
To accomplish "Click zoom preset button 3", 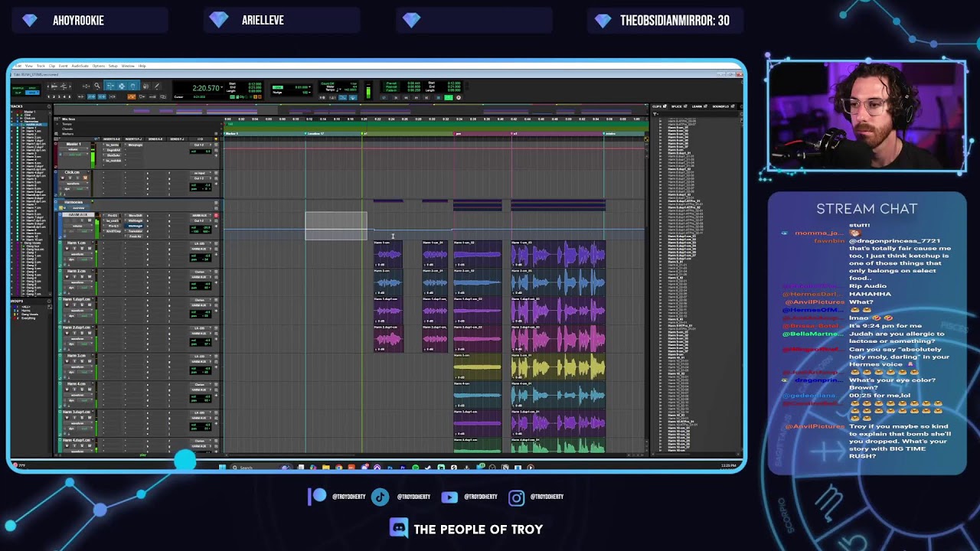I will pyautogui.click(x=59, y=96).
